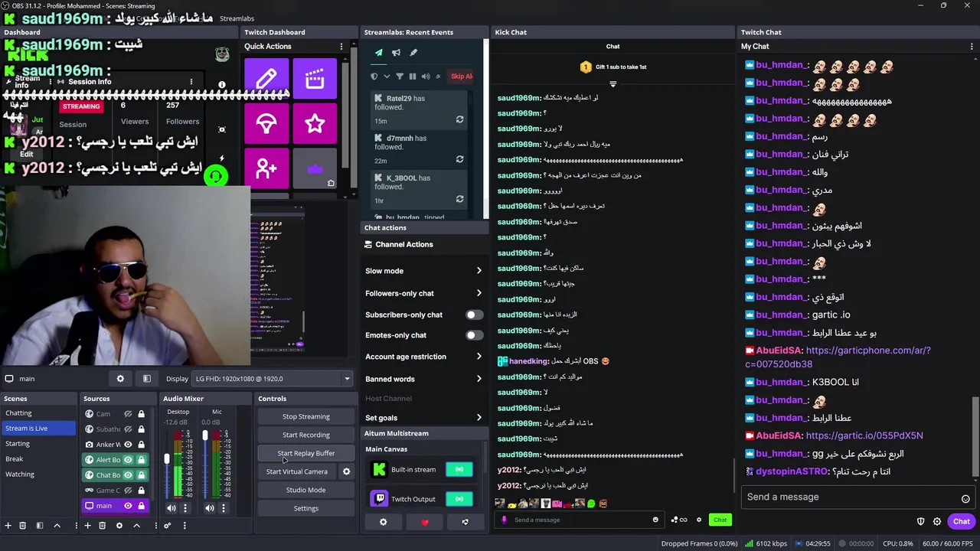Show the hidden Cam source
Screen dimensions: 980x551
(x=128, y=414)
